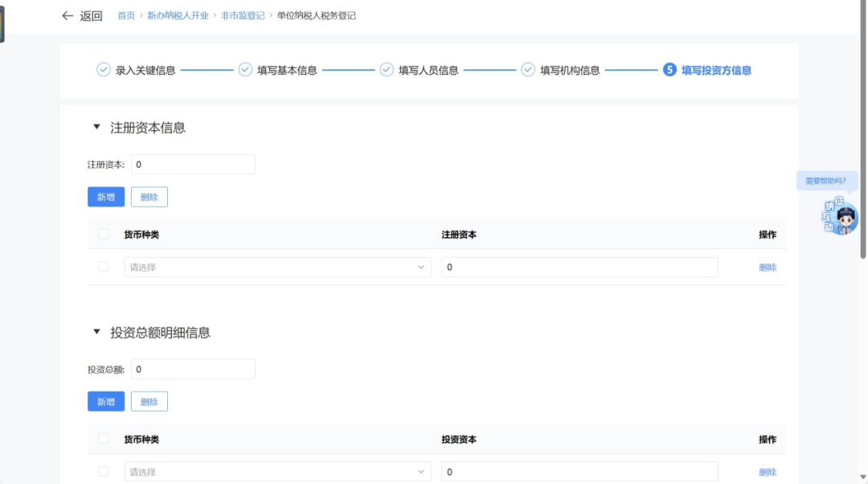Click 注册资本 column header
The image size is (868, 484).
tap(459, 235)
